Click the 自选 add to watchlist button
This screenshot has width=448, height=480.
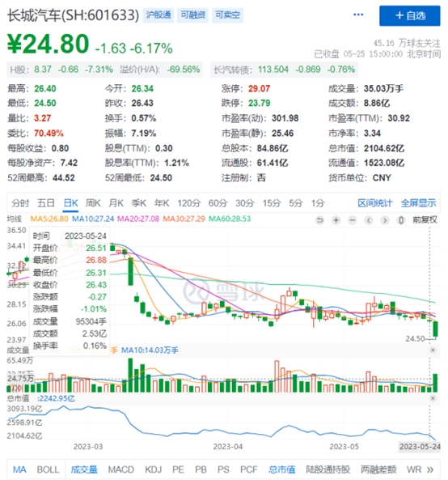click(x=410, y=15)
